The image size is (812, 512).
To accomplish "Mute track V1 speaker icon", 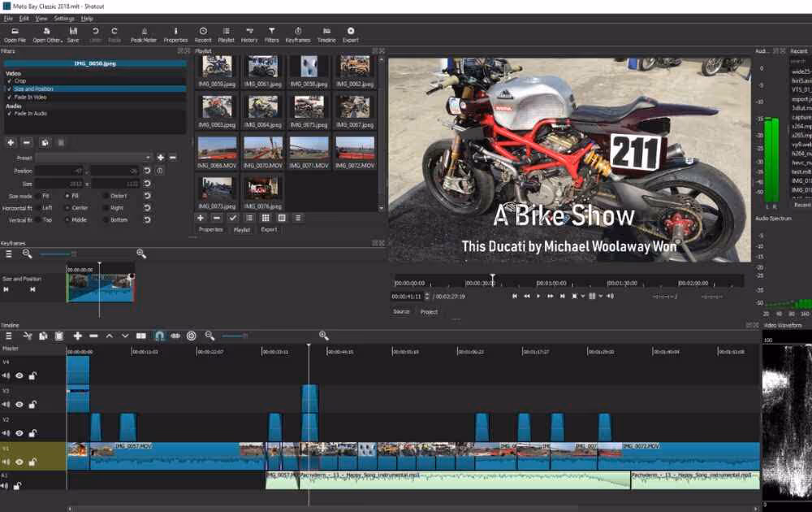I will (x=6, y=462).
